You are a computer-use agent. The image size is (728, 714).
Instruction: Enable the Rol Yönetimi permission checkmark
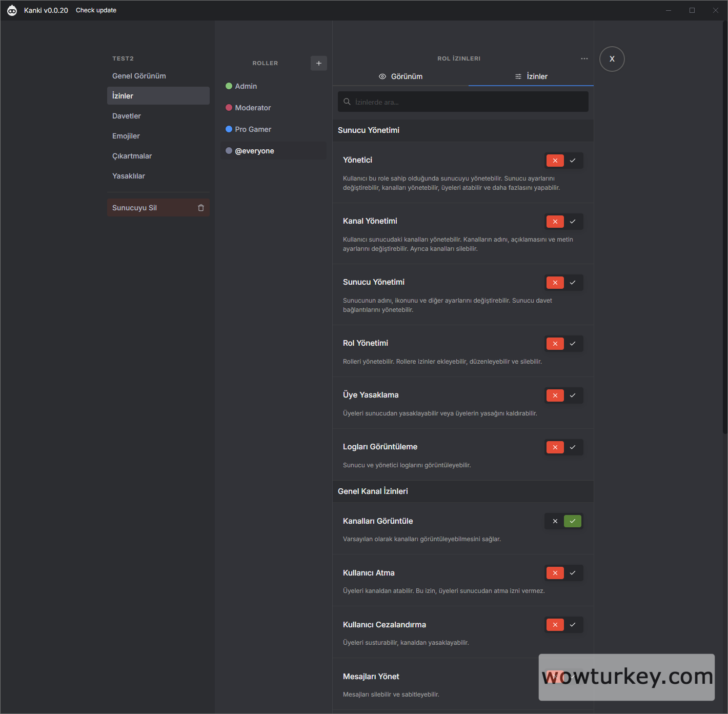573,344
